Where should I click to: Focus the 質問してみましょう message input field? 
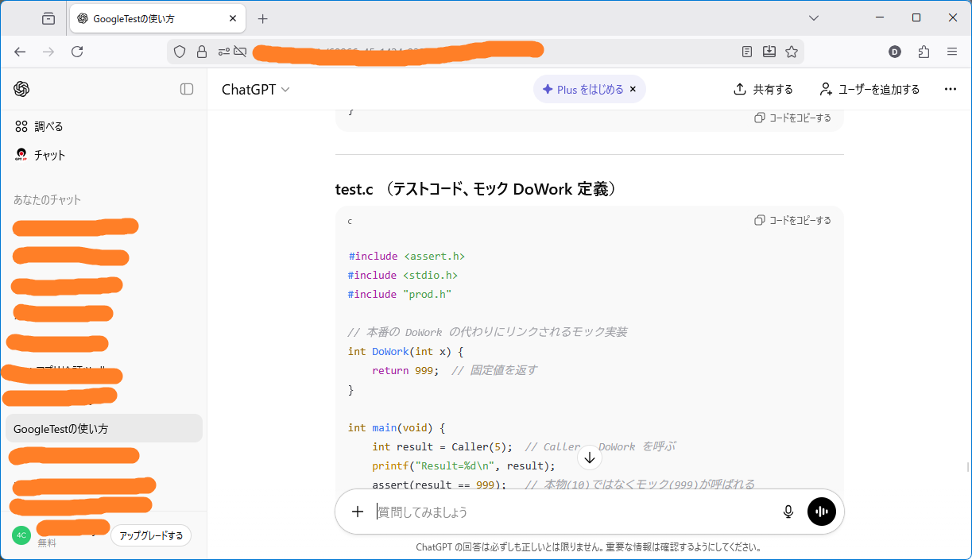(572, 512)
